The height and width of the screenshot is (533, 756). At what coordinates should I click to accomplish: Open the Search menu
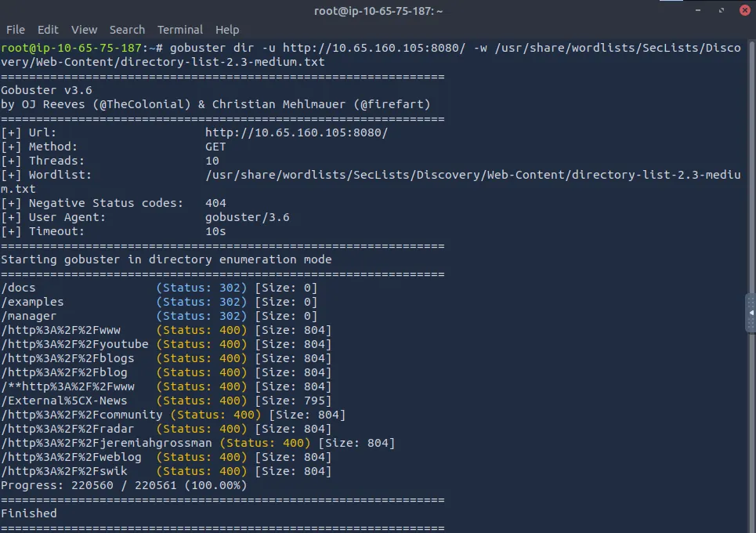(x=127, y=30)
